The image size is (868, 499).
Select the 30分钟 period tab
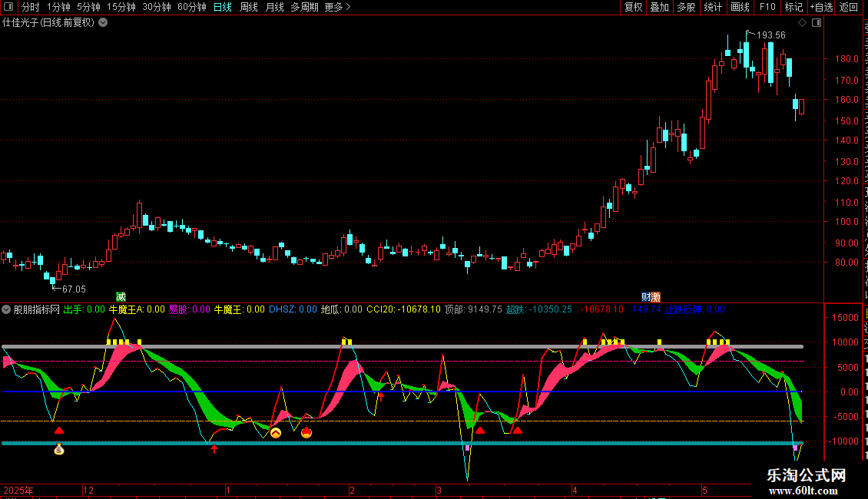coord(157,7)
